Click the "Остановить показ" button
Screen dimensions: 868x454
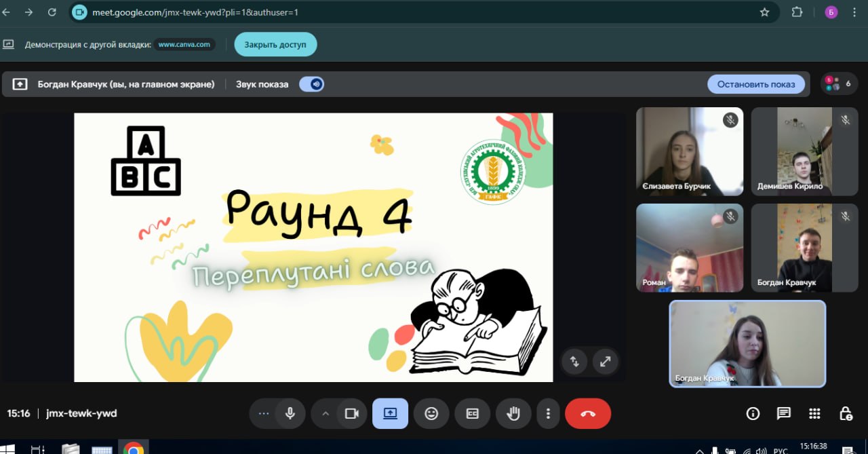[756, 84]
